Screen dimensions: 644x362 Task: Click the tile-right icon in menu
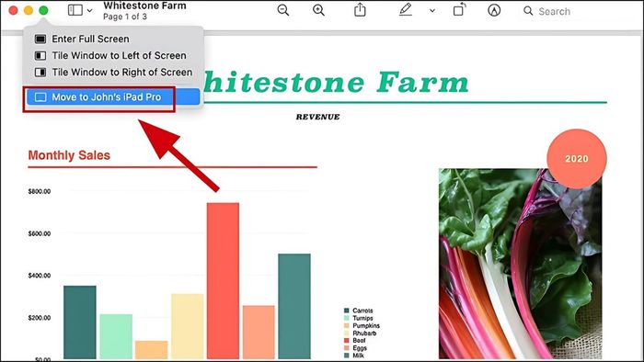click(x=40, y=73)
